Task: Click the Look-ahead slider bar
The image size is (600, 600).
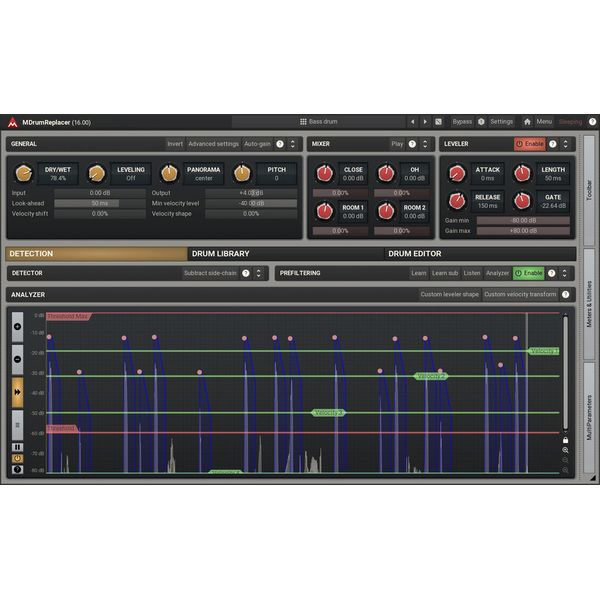Action: (x=100, y=203)
